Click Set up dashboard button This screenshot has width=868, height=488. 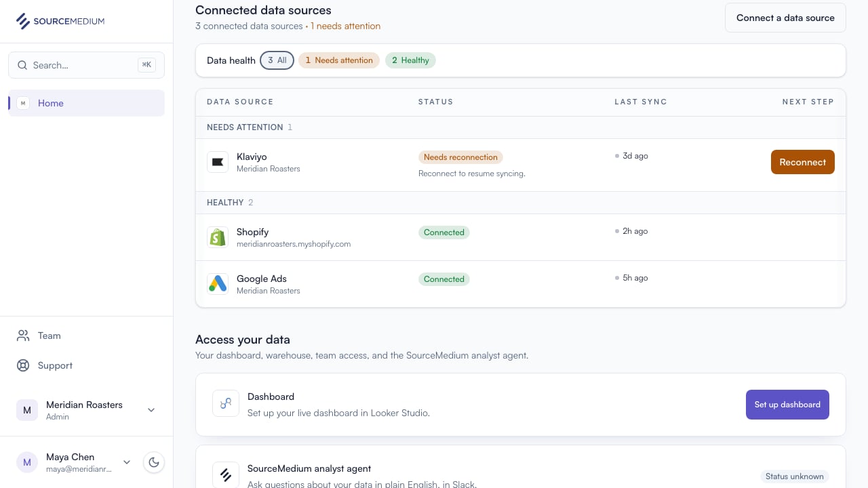(x=787, y=405)
